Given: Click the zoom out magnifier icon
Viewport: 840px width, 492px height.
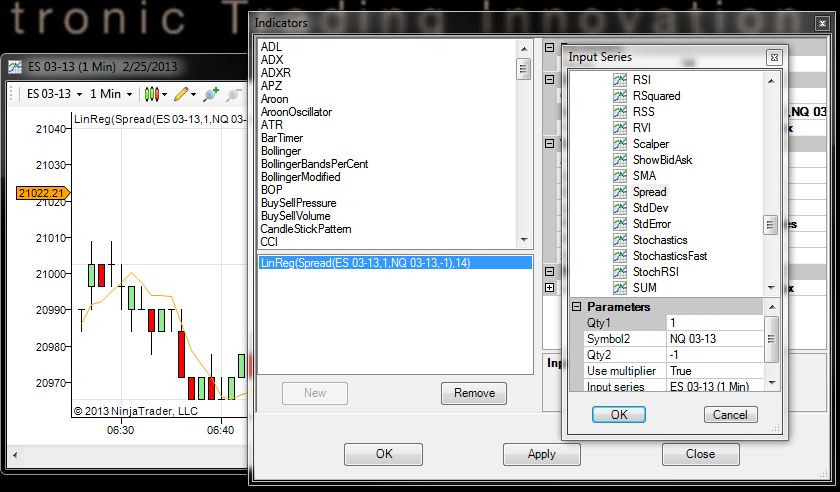Looking at the screenshot, I should 233,95.
